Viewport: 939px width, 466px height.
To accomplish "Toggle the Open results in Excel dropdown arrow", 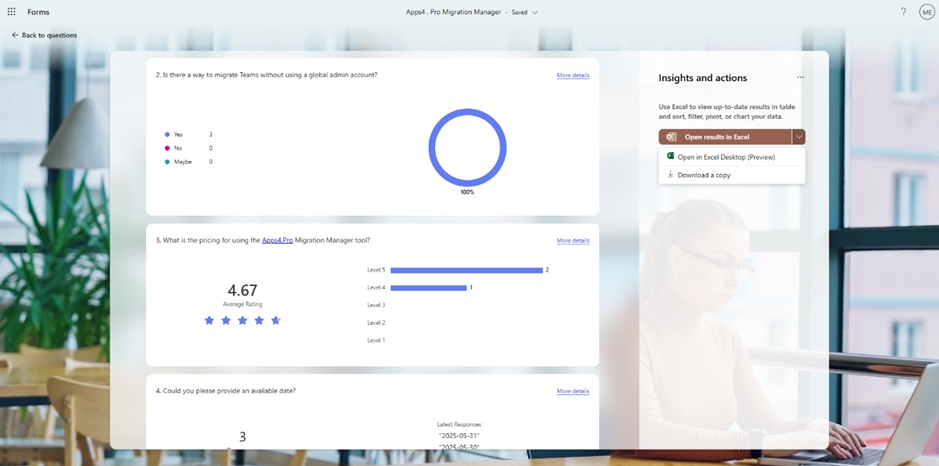I will point(798,137).
